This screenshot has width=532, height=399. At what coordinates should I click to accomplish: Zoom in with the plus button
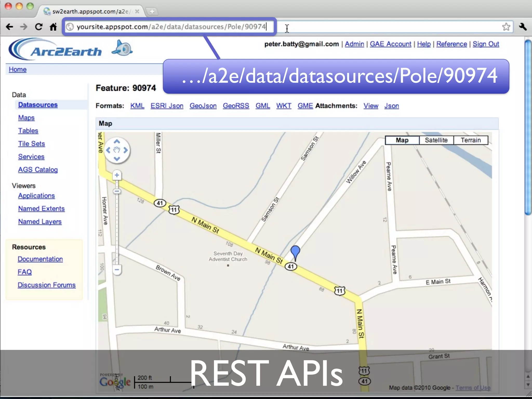(117, 175)
